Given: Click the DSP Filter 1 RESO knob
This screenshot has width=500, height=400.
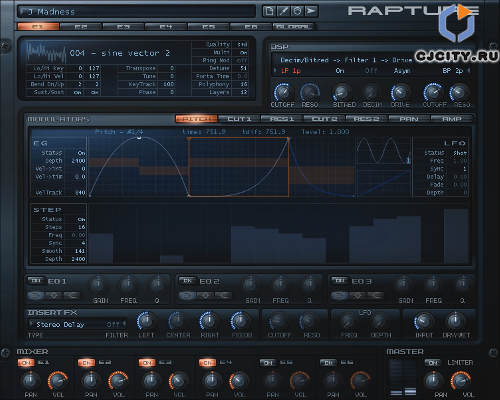Looking at the screenshot, I should 310,92.
